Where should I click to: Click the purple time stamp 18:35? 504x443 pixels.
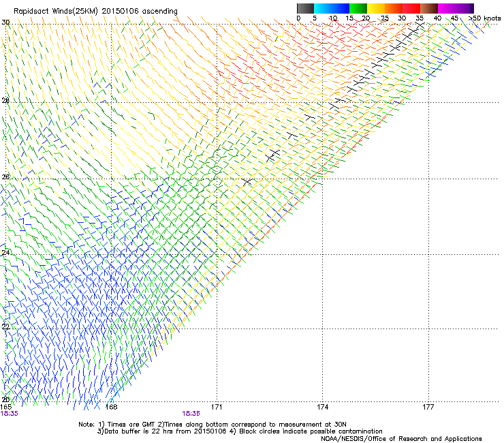click(9, 414)
